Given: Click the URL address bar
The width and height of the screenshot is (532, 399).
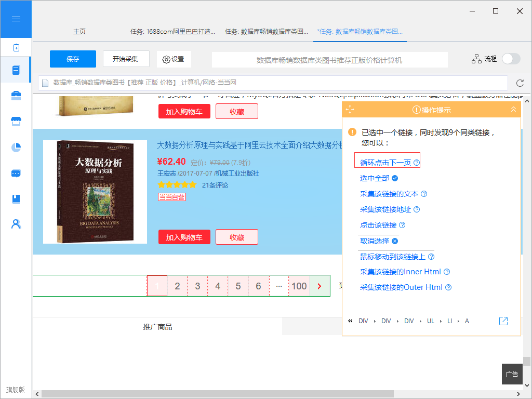Looking at the screenshot, I should point(273,83).
